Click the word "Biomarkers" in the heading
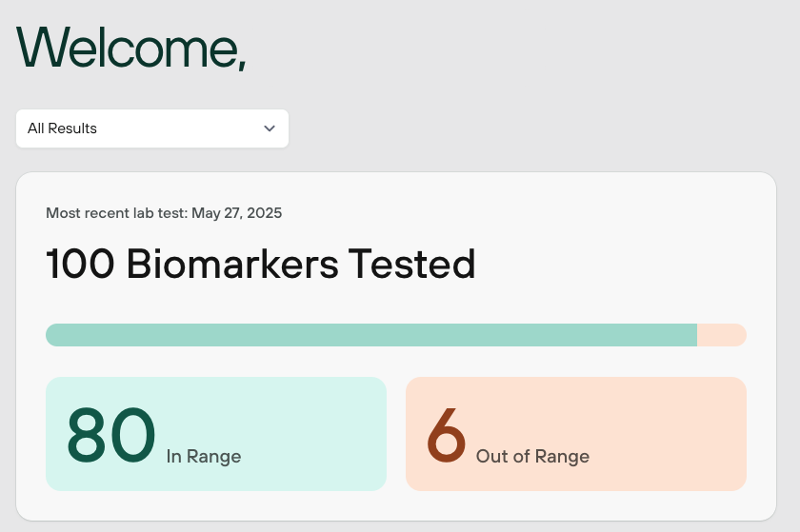The width and height of the screenshot is (800, 532). click(x=232, y=264)
